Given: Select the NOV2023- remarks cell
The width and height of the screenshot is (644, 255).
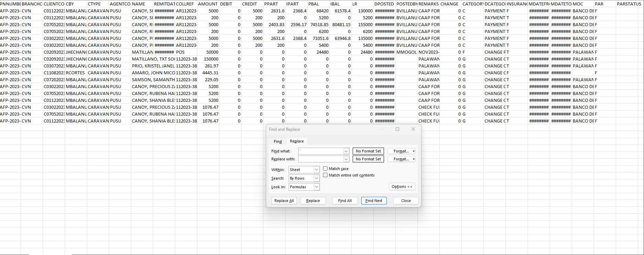Looking at the screenshot, I should 428,52.
